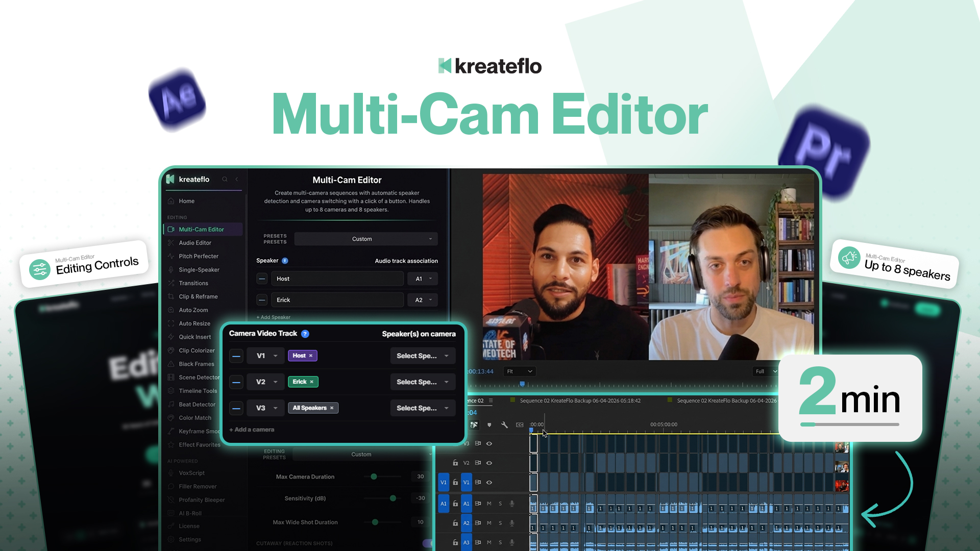Open Select Speaker dropdown in V3 row
The height and width of the screenshot is (551, 980).
[x=423, y=408]
